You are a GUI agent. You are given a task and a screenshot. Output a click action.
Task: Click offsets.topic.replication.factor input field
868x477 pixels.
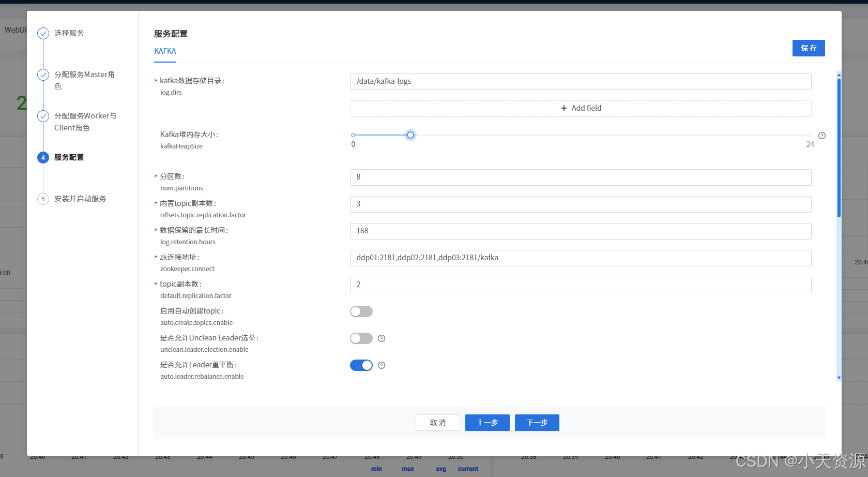tap(581, 204)
